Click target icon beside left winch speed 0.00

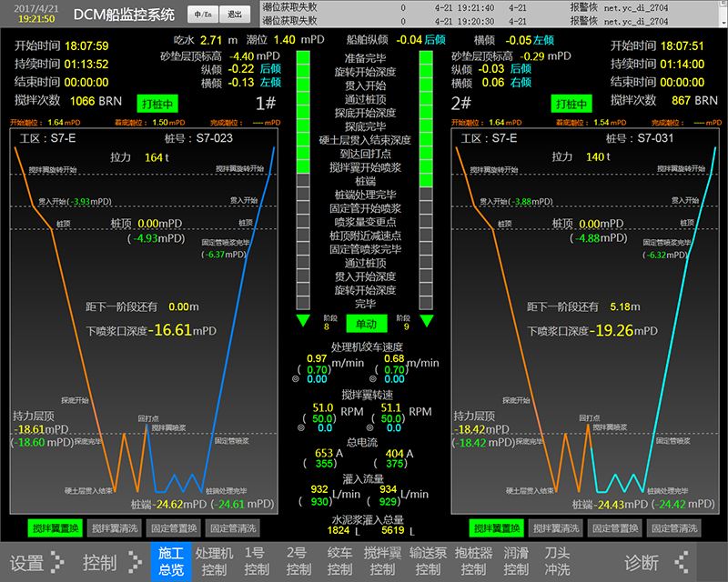click(x=297, y=379)
